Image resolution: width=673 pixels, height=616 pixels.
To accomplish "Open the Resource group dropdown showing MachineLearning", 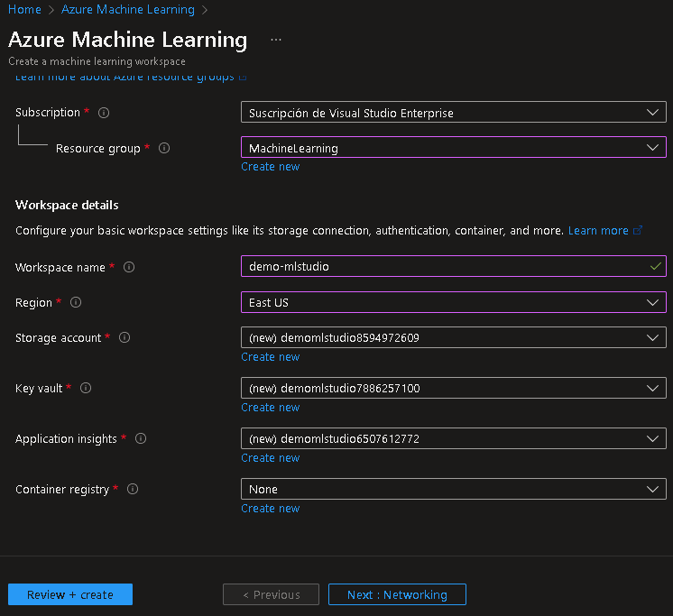I will coord(453,148).
